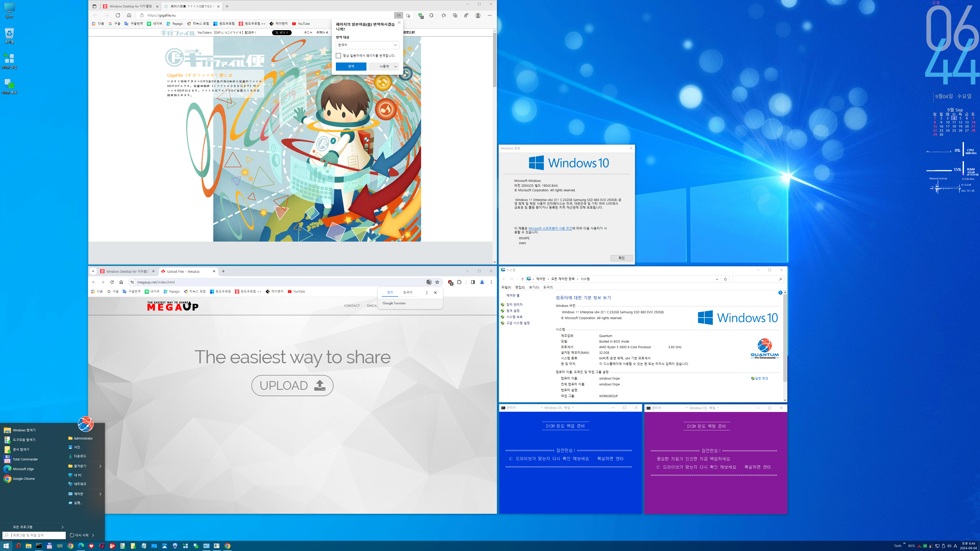Close the Google Translate popup

[435, 292]
